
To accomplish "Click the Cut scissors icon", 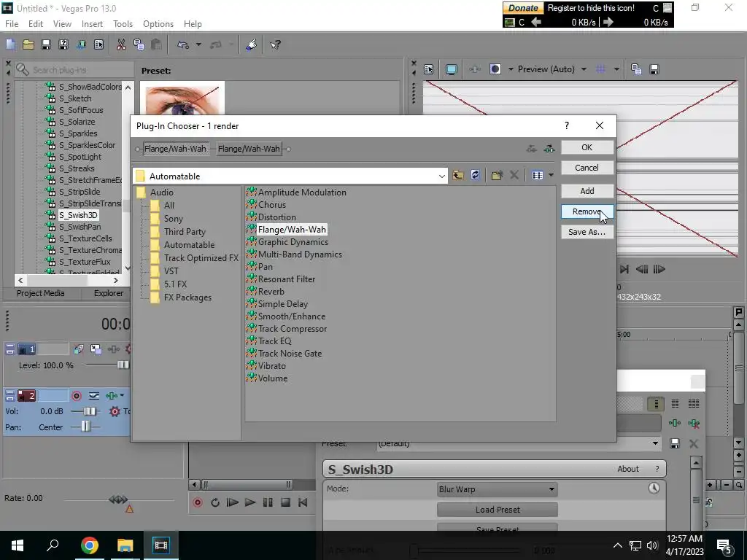I will (x=122, y=44).
